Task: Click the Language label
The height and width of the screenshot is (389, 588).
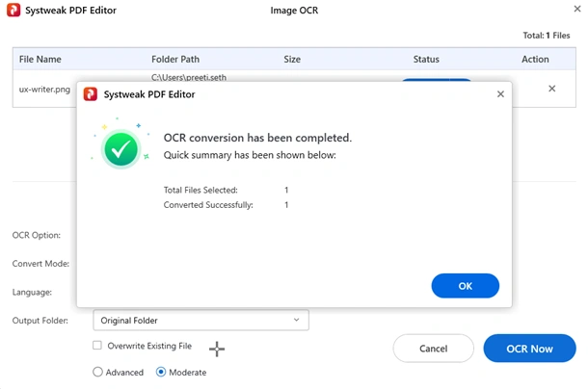Action: 32,292
